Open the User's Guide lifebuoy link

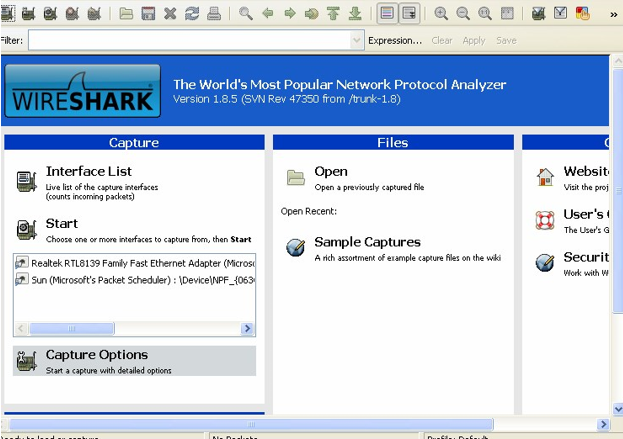[x=545, y=220]
